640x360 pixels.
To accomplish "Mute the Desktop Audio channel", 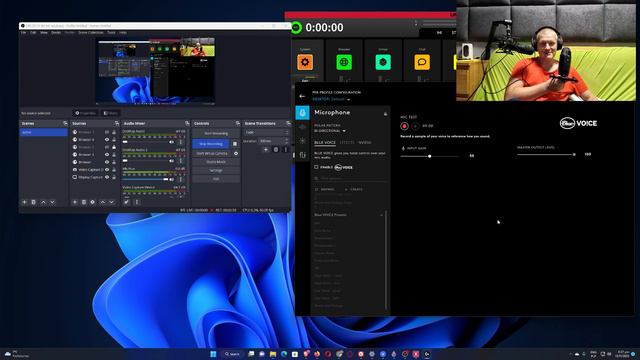I will click(172, 142).
